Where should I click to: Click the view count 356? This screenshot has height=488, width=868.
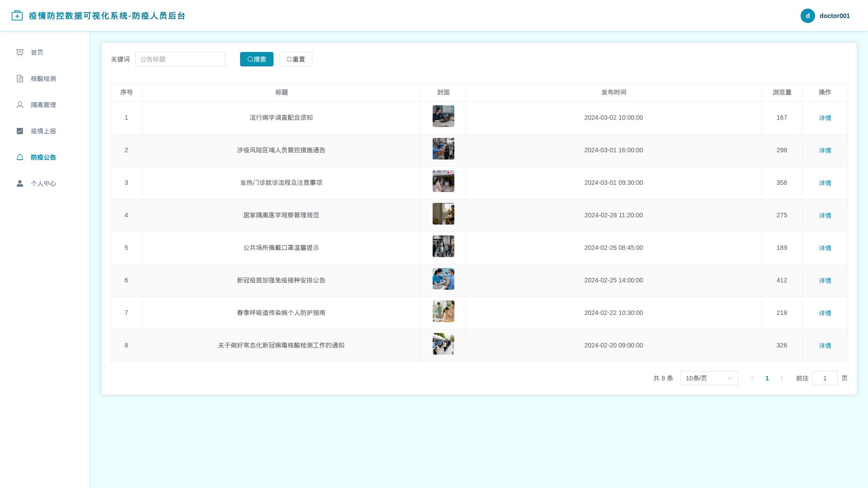(782, 183)
